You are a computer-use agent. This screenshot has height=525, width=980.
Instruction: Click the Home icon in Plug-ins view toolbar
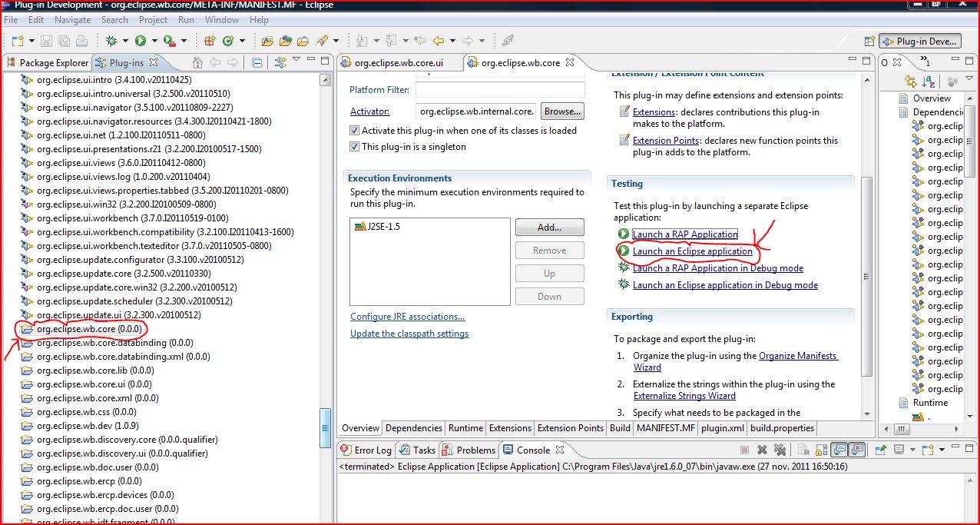coord(197,63)
